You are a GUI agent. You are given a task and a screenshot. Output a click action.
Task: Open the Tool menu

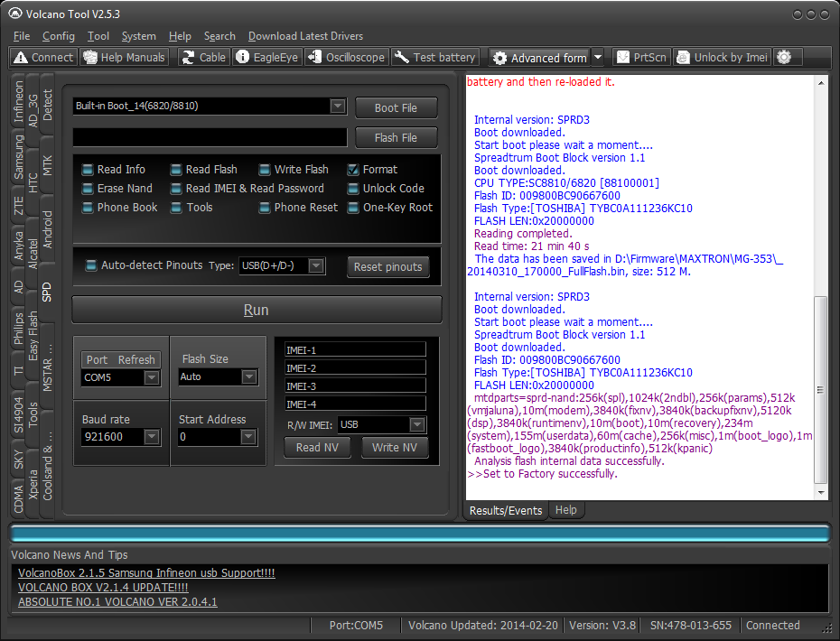coord(98,36)
